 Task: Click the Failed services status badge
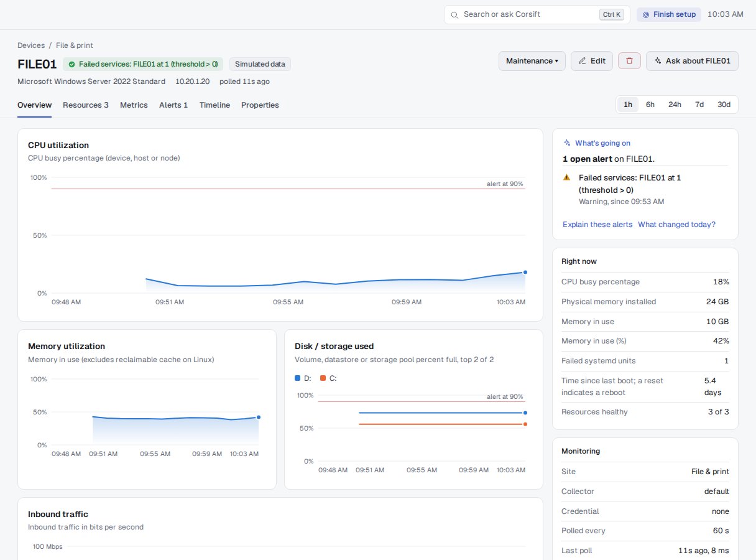pyautogui.click(x=143, y=64)
